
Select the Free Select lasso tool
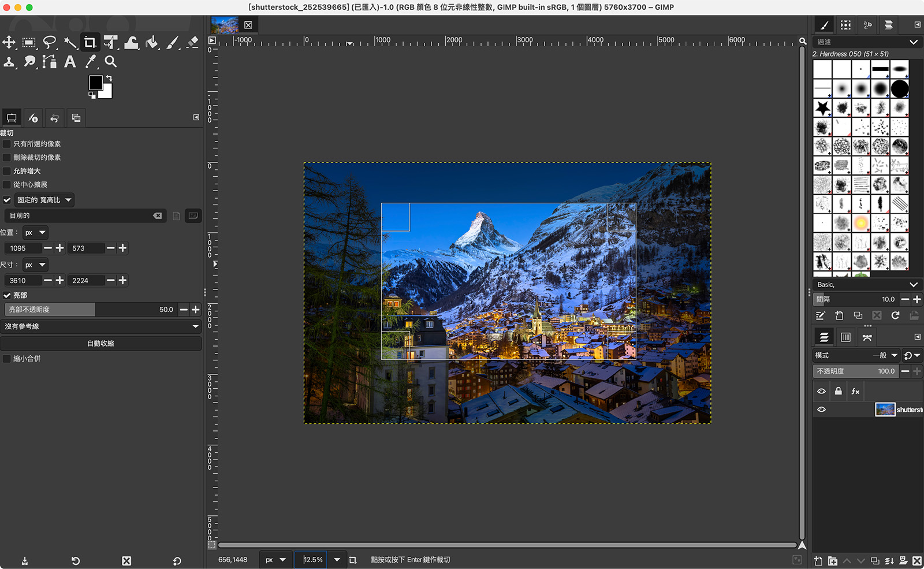(50, 42)
